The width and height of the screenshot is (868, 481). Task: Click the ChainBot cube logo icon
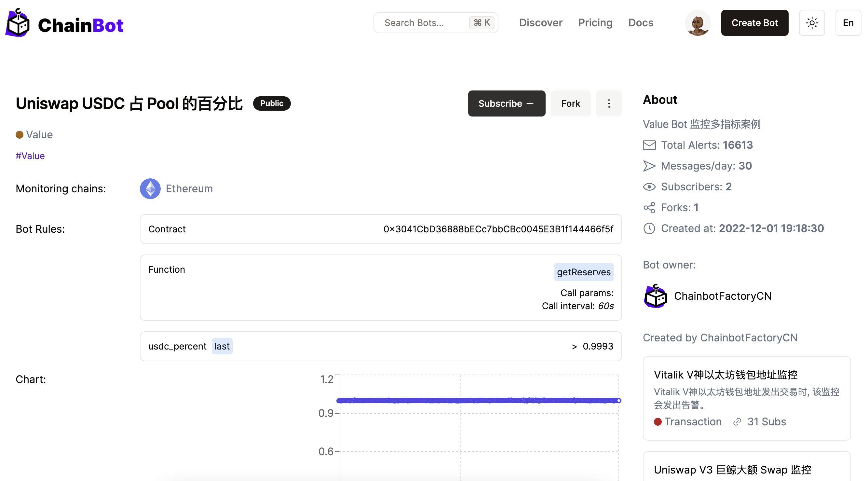(x=18, y=23)
